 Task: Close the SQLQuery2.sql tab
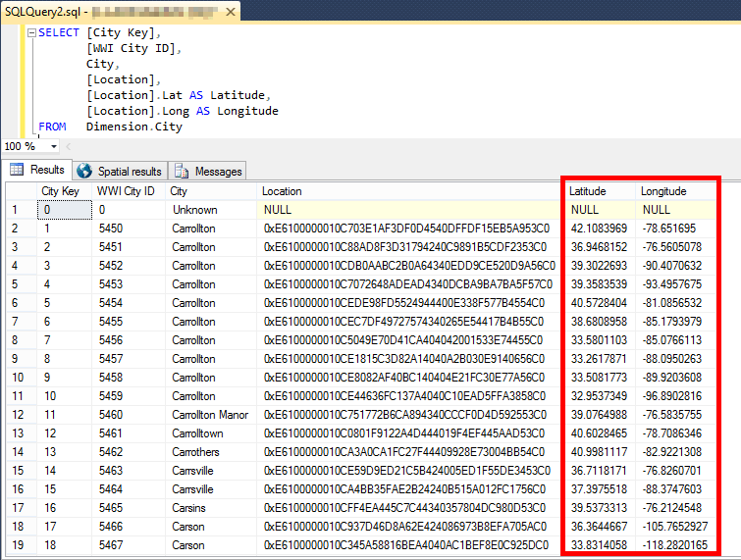231,12
